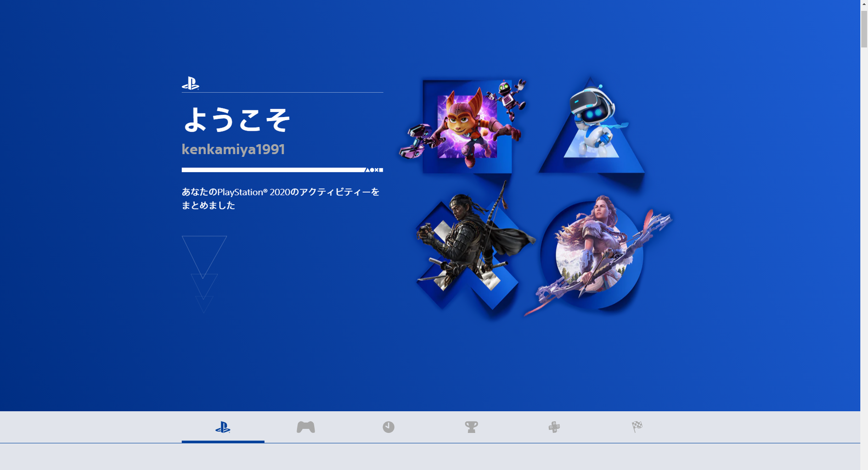The width and height of the screenshot is (868, 470).
Task: Click the username kenkamiya1991
Action: (233, 149)
